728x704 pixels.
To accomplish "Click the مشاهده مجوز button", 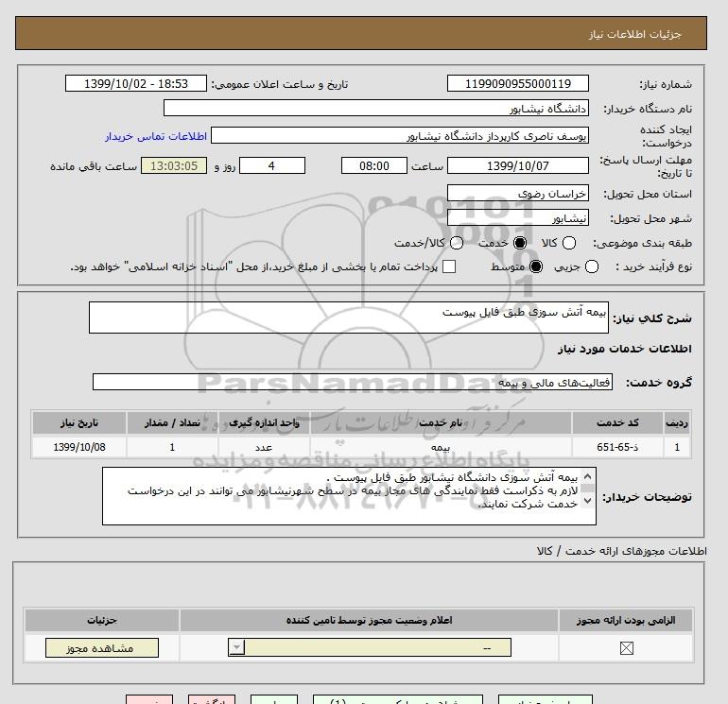I will [x=102, y=648].
